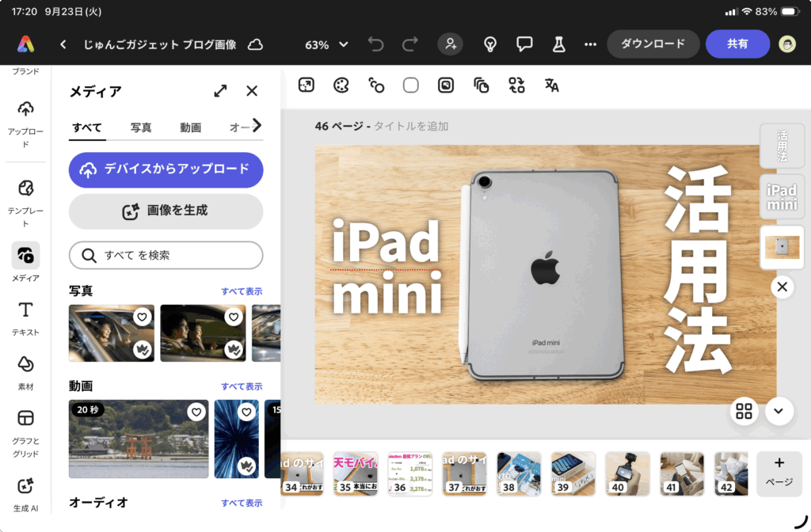
Task: Click the translate icon in toolbar
Action: [551, 85]
